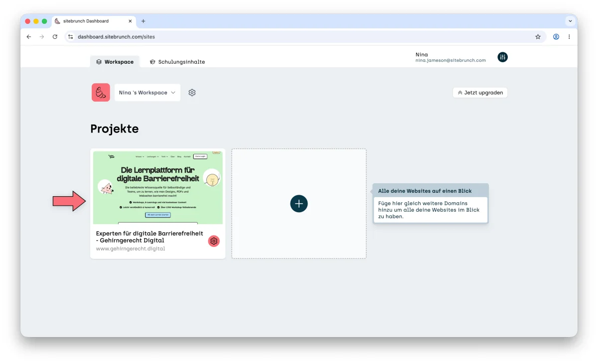This screenshot has width=598, height=364.
Task: Add a new website with plus button
Action: coord(299,203)
